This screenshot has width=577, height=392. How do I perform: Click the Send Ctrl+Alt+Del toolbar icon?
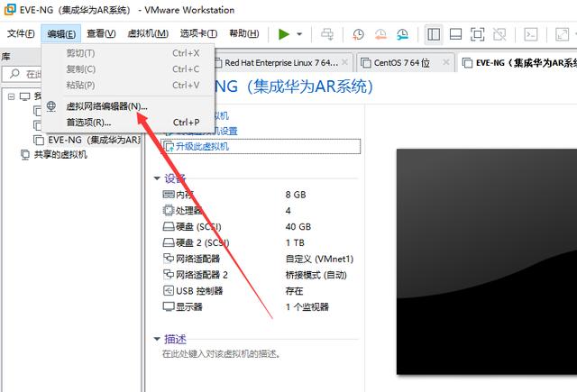pyautogui.click(x=327, y=34)
